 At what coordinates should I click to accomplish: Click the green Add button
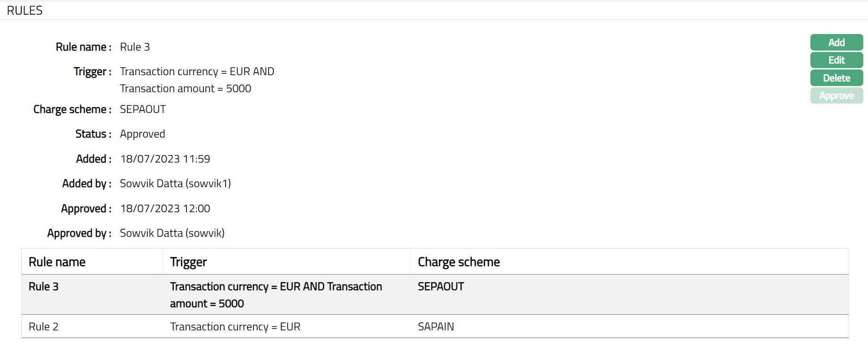tap(836, 43)
